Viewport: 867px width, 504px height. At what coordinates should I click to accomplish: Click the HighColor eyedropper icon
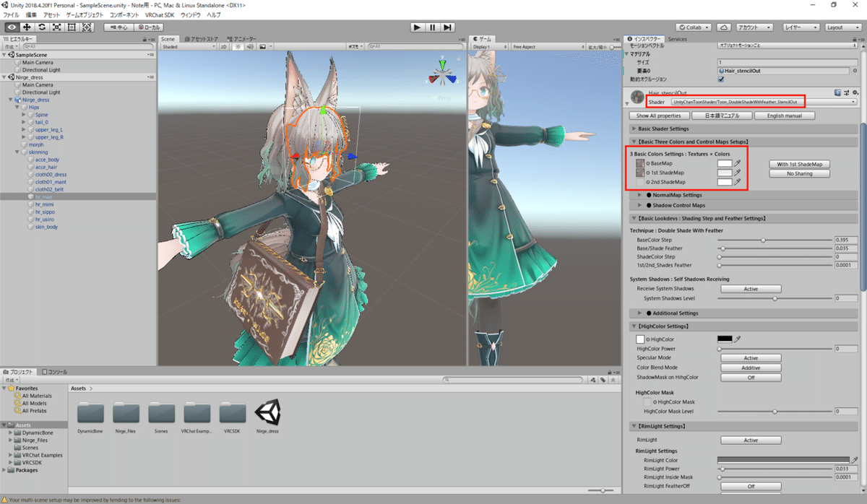(738, 339)
